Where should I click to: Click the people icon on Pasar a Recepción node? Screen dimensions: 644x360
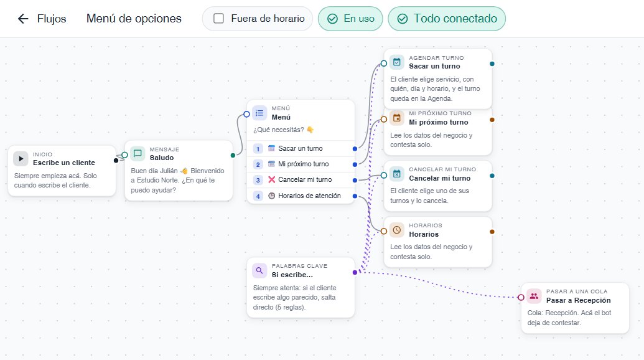[534, 296]
